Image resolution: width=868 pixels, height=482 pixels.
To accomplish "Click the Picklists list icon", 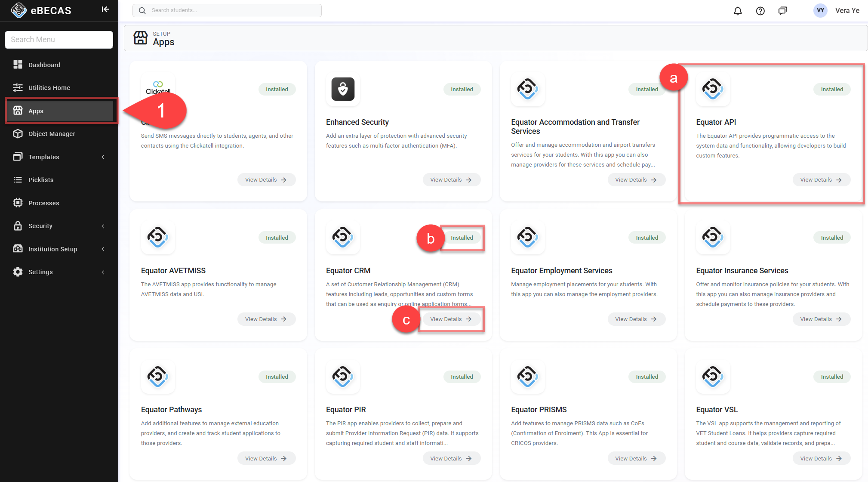I will pos(18,180).
